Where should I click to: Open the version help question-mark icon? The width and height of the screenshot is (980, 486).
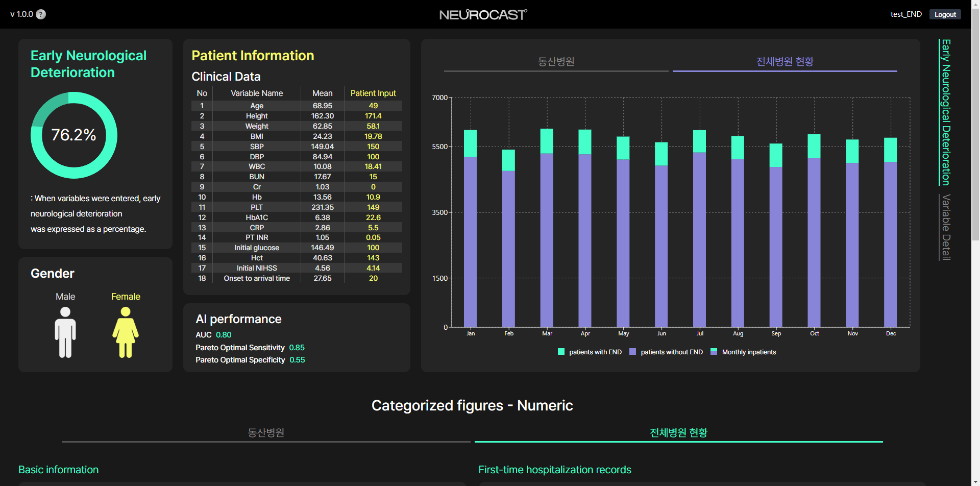41,14
